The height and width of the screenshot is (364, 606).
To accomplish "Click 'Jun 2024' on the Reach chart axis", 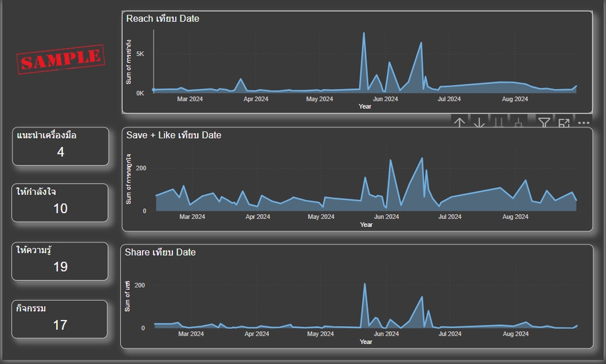I will click(x=385, y=99).
